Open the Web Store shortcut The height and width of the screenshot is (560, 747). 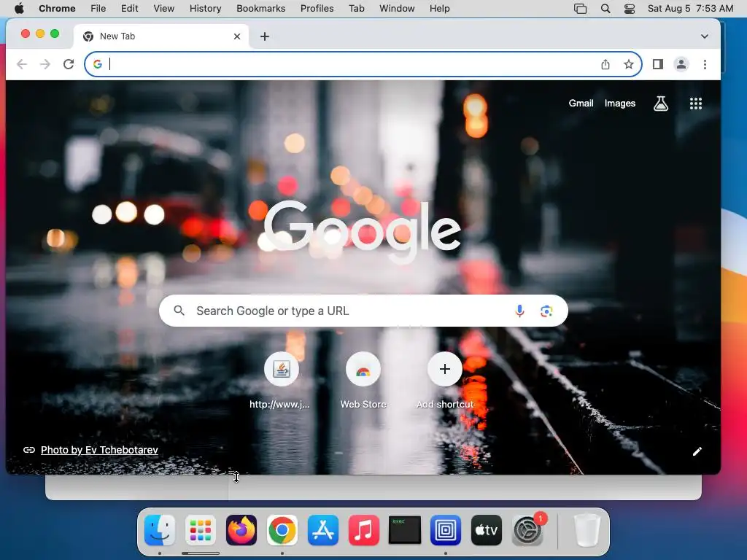[x=363, y=381]
